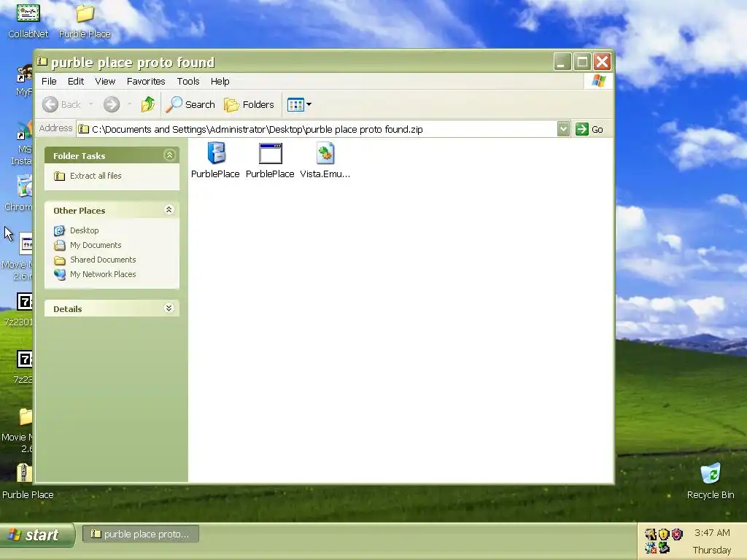Select the PurblePlace application window icon
747x560 pixels.
click(x=270, y=153)
